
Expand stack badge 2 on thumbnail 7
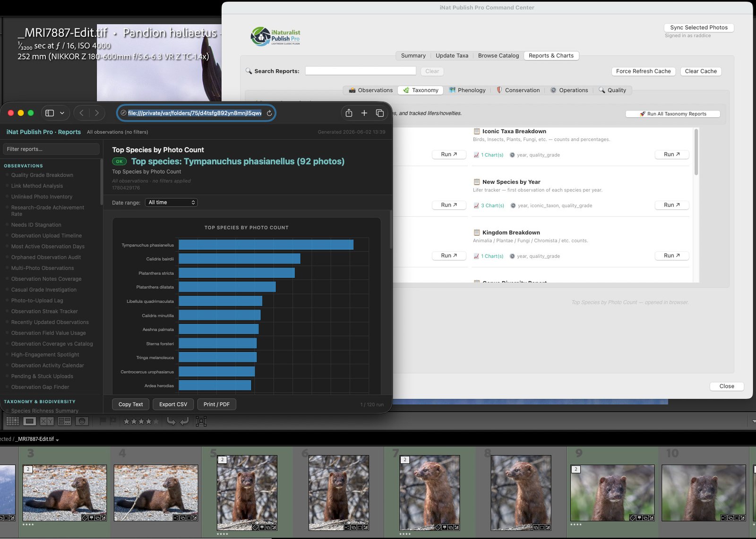pyautogui.click(x=405, y=460)
